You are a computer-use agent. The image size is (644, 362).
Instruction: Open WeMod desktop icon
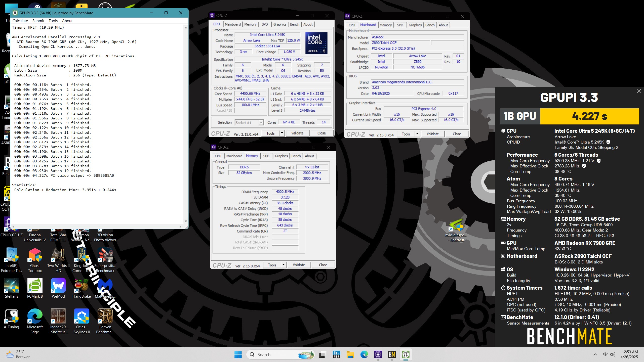coord(58,288)
